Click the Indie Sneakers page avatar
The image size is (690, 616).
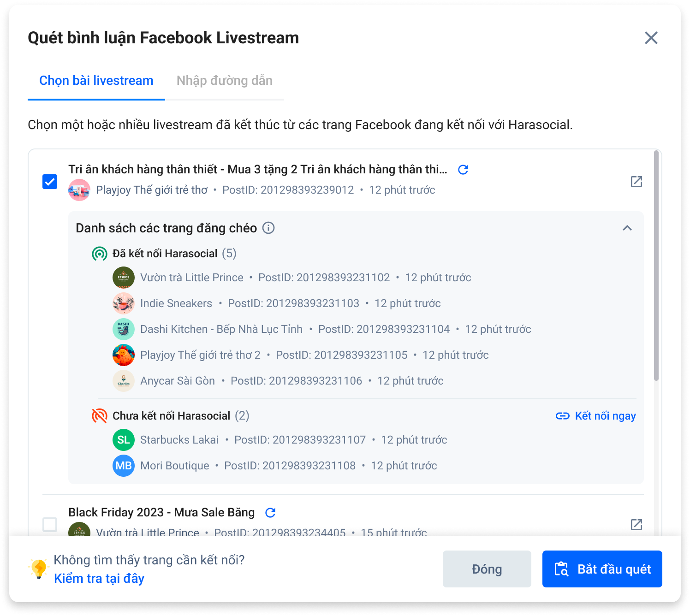click(x=124, y=303)
